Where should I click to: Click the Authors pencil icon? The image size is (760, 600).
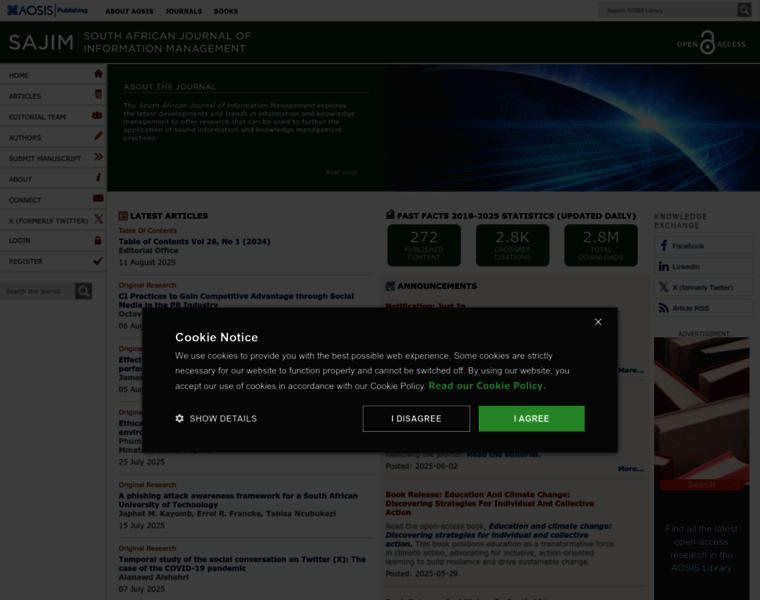click(x=98, y=136)
